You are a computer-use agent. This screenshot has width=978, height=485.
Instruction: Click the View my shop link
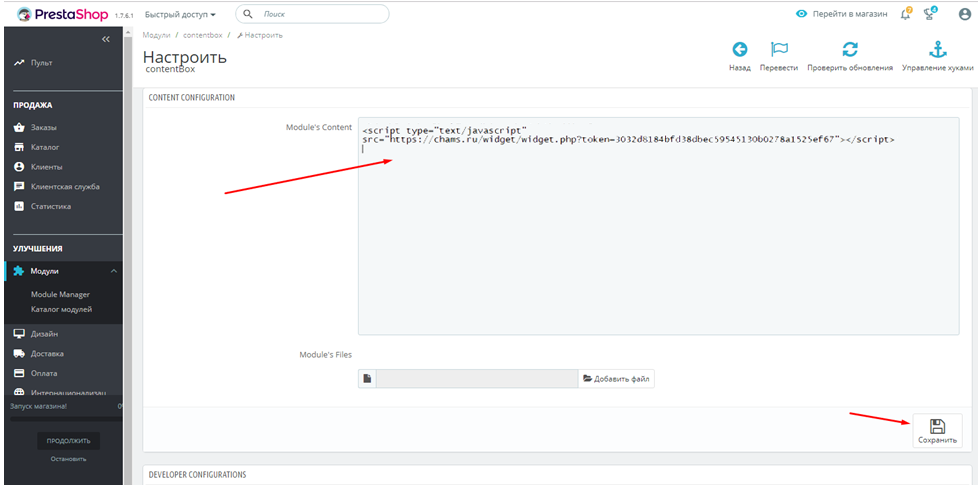(841, 14)
